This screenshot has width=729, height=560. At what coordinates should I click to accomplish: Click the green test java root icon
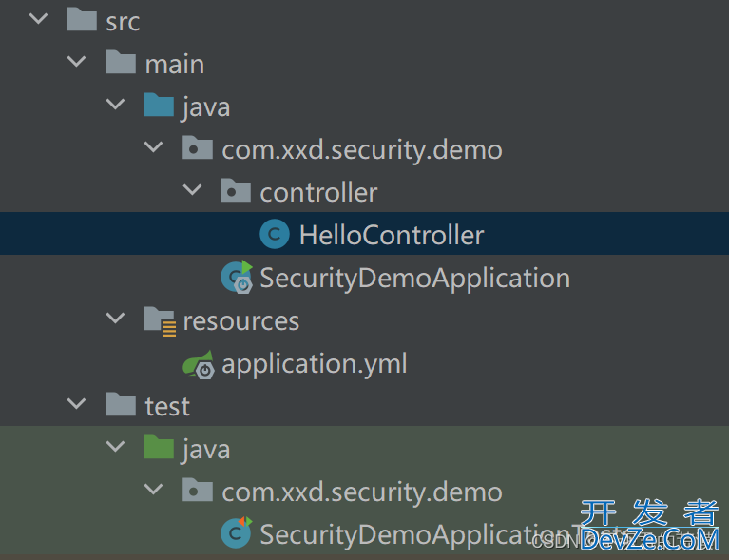coord(159,447)
